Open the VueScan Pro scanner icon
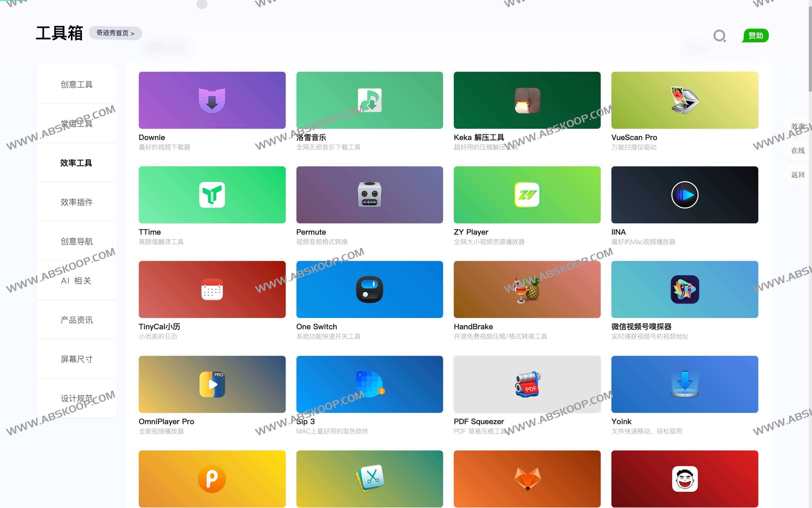Screen dimensions: 812x508 684,100
